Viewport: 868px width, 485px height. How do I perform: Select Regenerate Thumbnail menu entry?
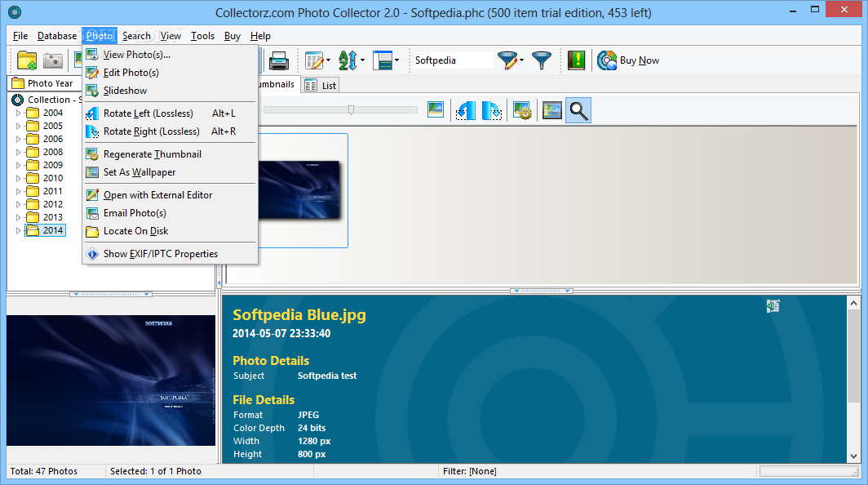point(170,154)
